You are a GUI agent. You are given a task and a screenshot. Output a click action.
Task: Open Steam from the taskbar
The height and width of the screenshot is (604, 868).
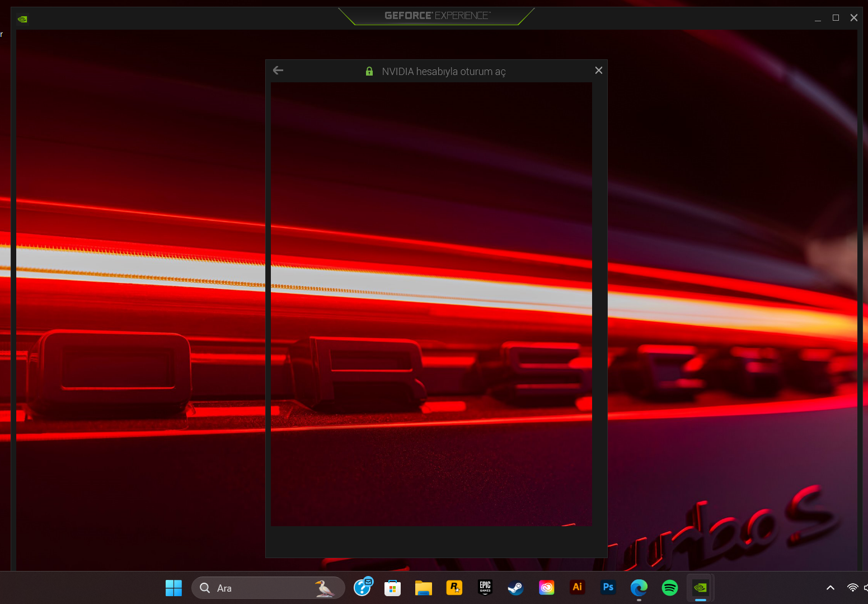coord(515,588)
